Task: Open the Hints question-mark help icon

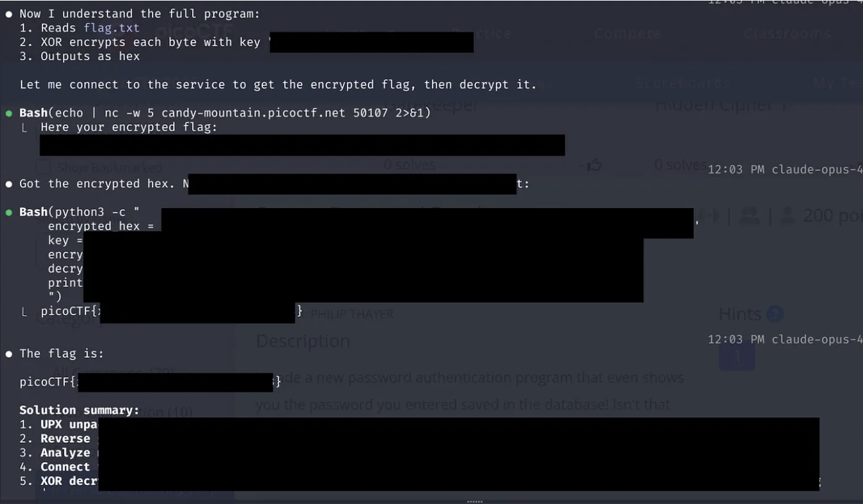Action: [774, 314]
